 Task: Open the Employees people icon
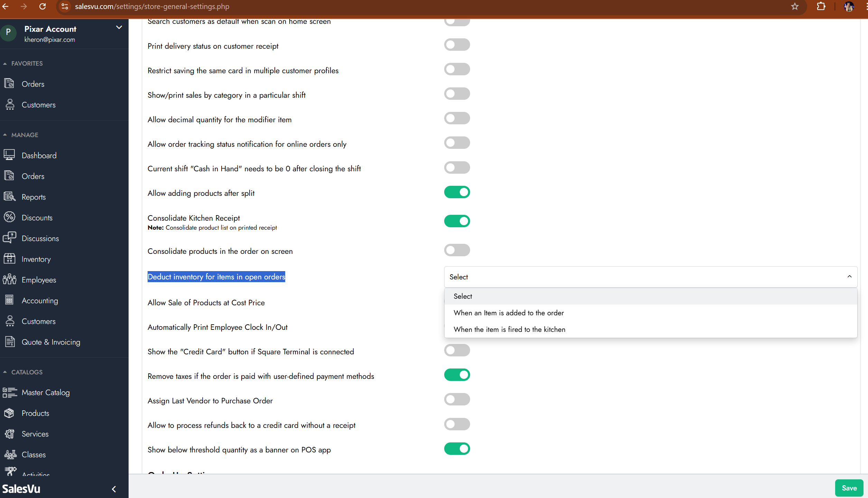tap(9, 279)
